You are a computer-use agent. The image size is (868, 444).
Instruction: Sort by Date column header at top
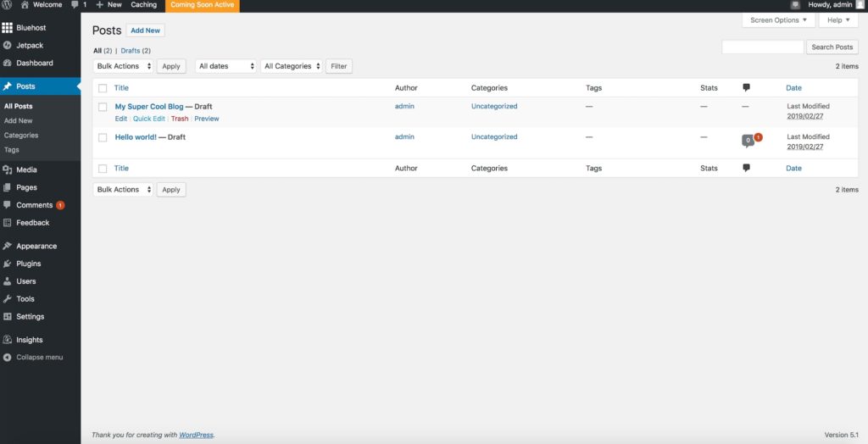pyautogui.click(x=793, y=87)
